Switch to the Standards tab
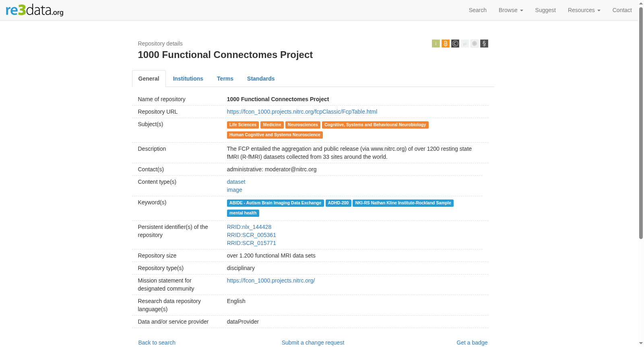The image size is (644, 347). tap(261, 79)
